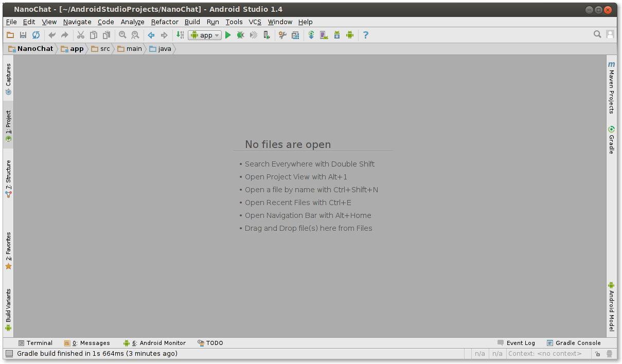Open the Run menu
This screenshot has height=364, width=622.
tap(213, 22)
